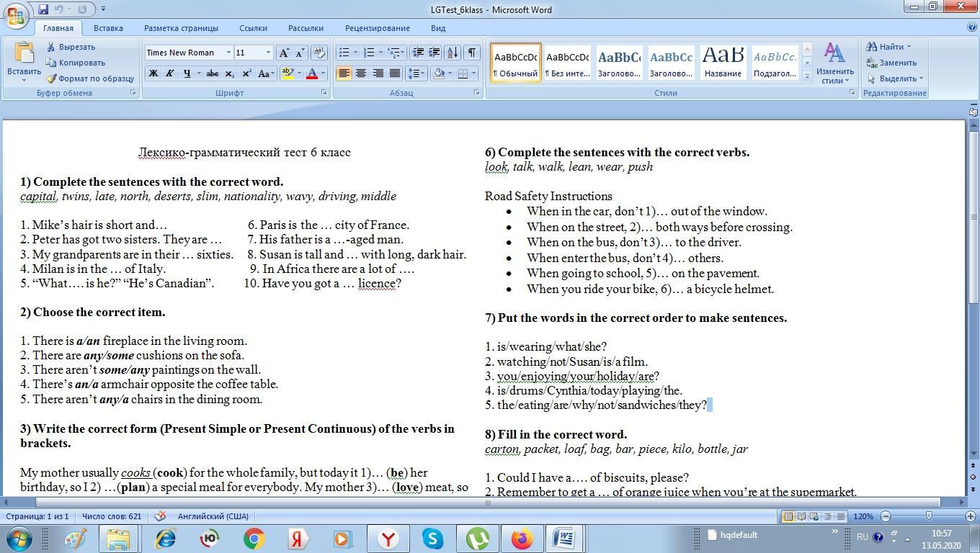Toggle underline (Ч) formatting

point(187,73)
